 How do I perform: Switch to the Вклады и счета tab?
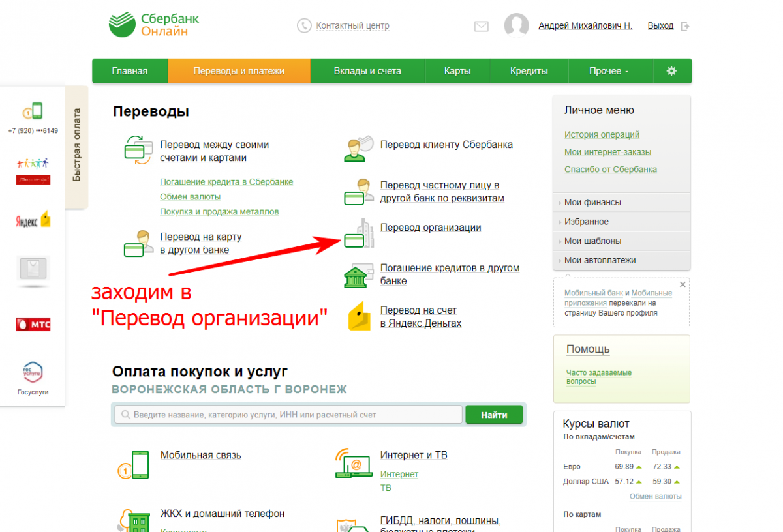[x=367, y=71]
